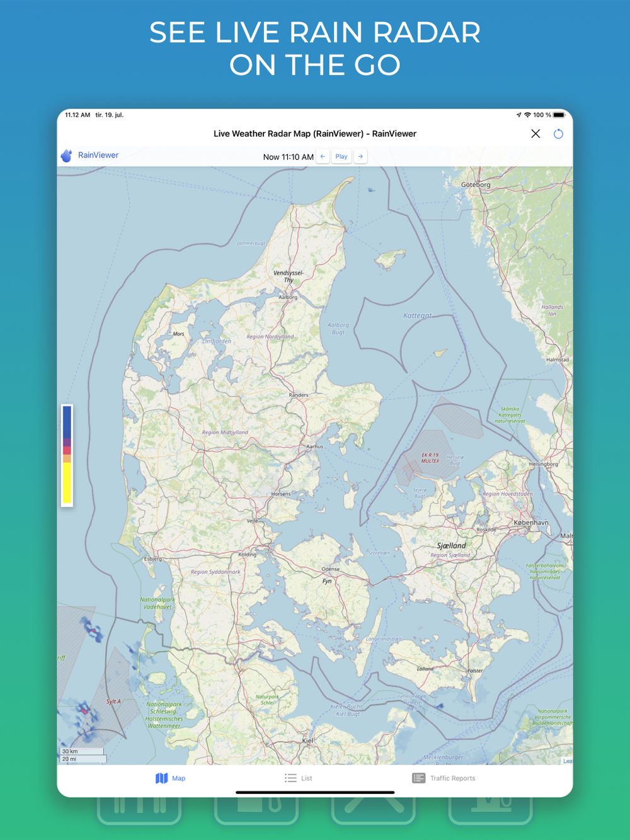Open the Traffic Reports tab
This screenshot has width=630, height=840.
click(x=444, y=778)
